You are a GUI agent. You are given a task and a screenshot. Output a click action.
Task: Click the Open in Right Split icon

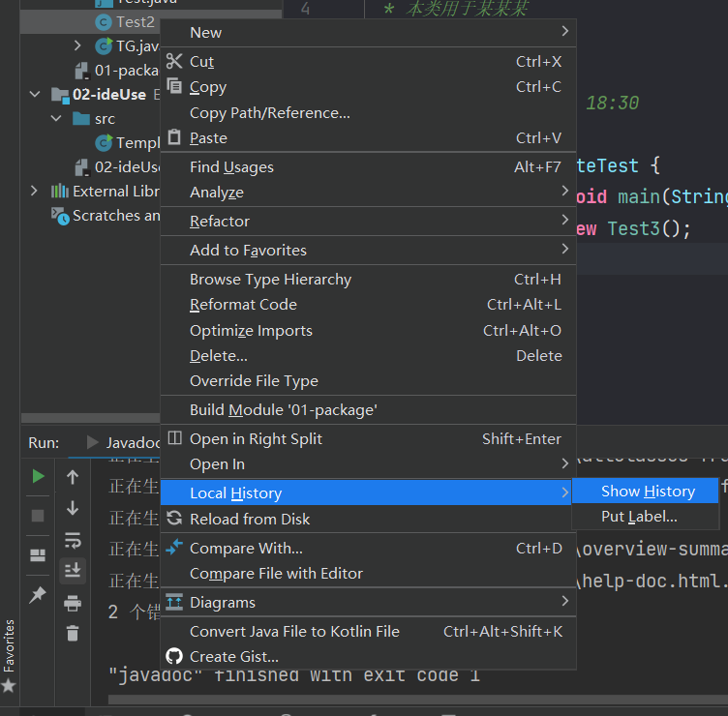click(x=174, y=438)
